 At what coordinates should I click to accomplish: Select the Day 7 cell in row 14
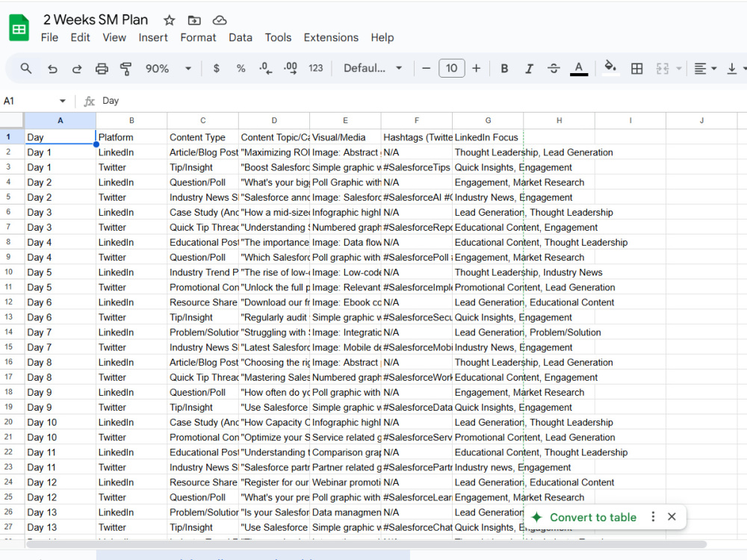point(60,332)
